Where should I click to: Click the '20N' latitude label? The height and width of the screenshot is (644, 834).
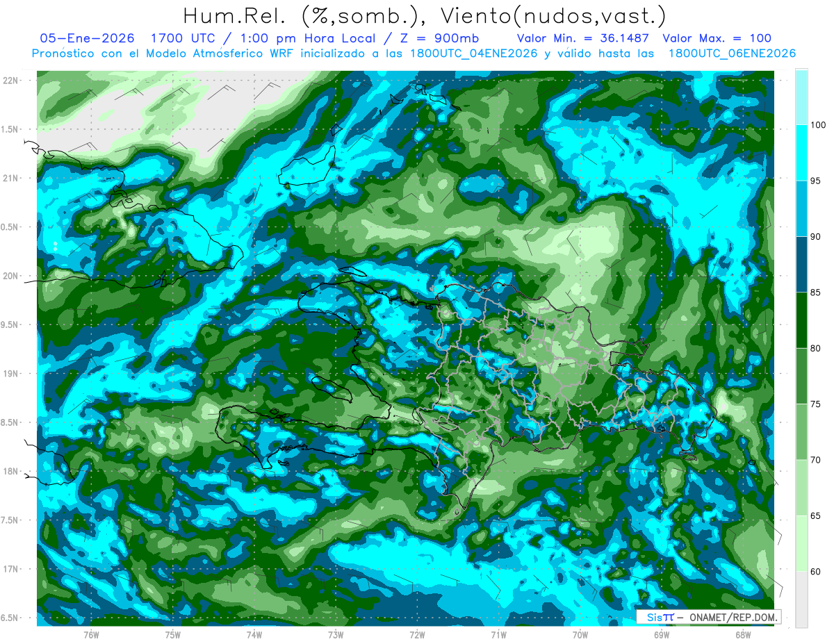(11, 276)
